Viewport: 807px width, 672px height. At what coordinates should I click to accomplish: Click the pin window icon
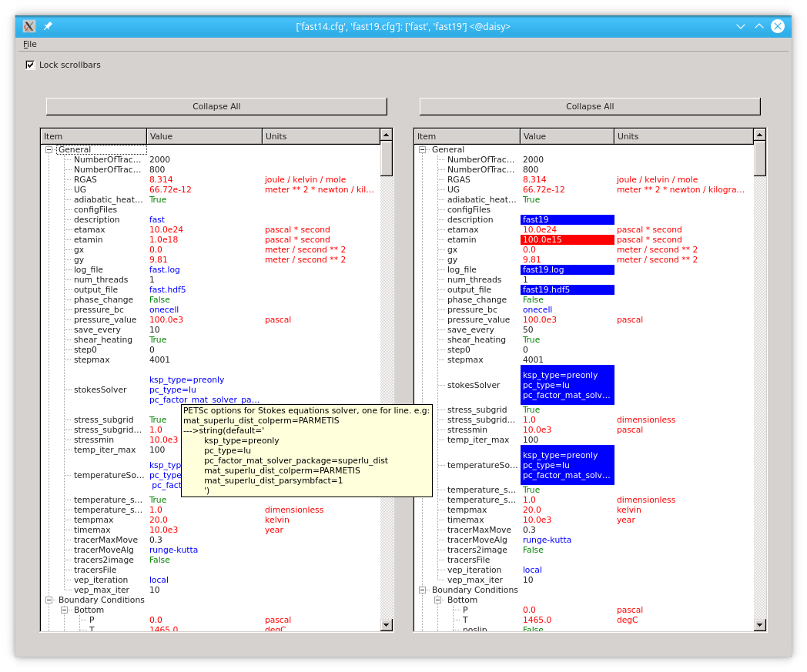coord(48,26)
